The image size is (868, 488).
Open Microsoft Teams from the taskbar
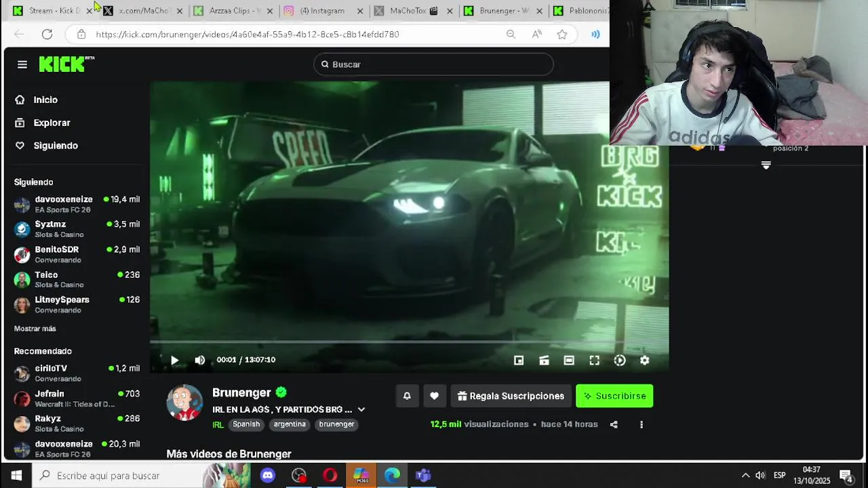pyautogui.click(x=423, y=475)
